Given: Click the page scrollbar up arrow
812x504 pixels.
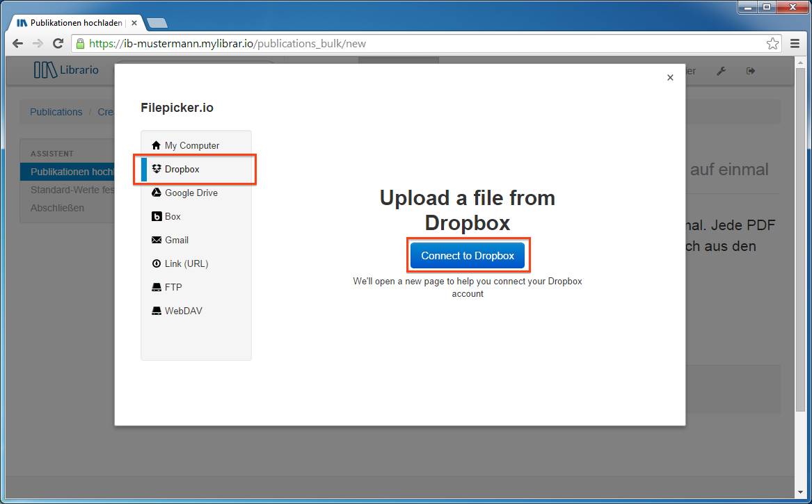Looking at the screenshot, I should click(x=800, y=62).
